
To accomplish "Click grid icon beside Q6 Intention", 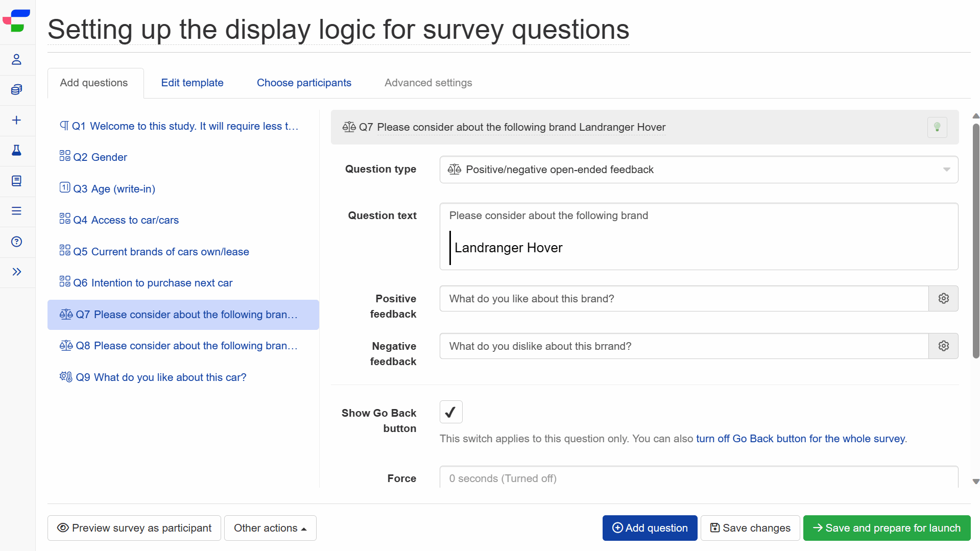I will coord(65,281).
